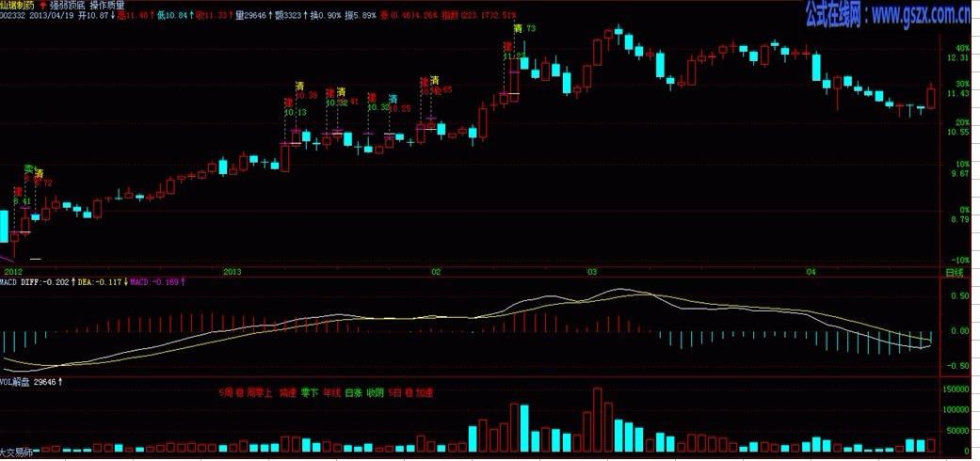Click the 年线 status text
The height and width of the screenshot is (461, 980).
pos(332,393)
